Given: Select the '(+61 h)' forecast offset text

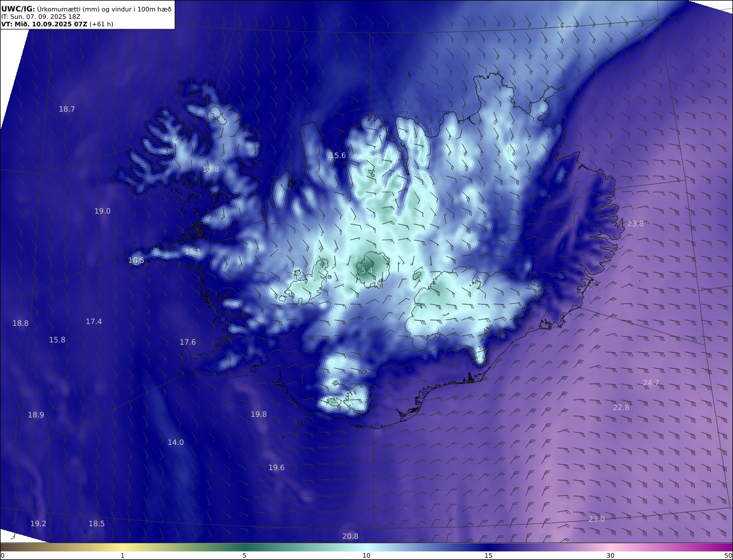Looking at the screenshot, I should 101,25.
